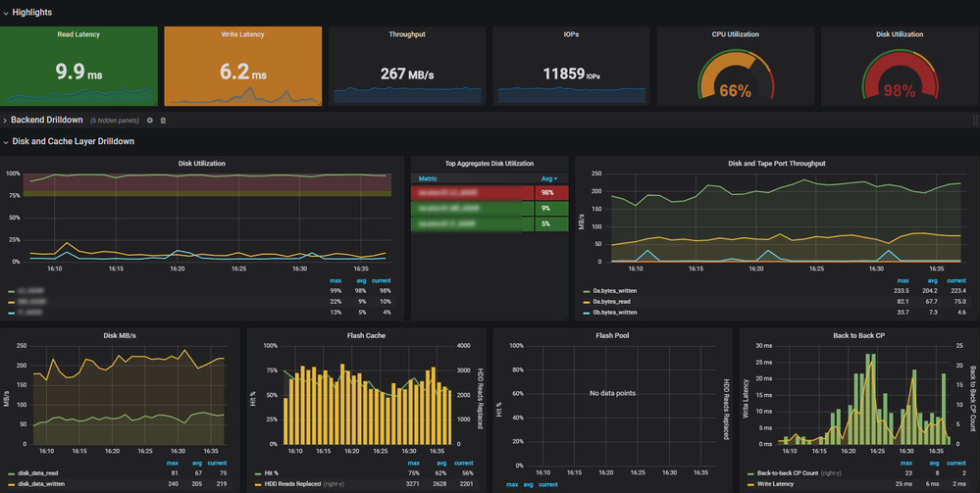
Task: Click the drag handle on Backend Drilldown row
Action: 973,121
